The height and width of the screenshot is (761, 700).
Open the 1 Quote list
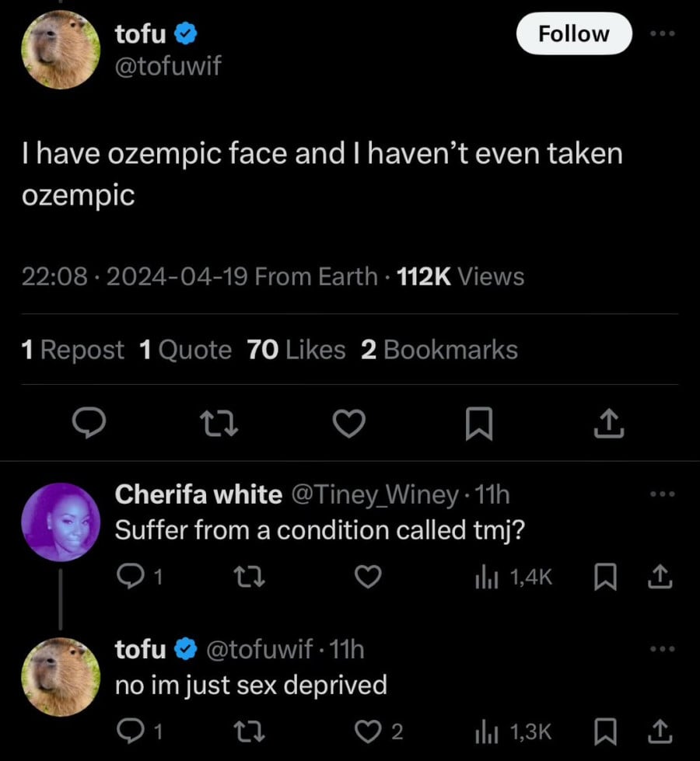tap(185, 350)
